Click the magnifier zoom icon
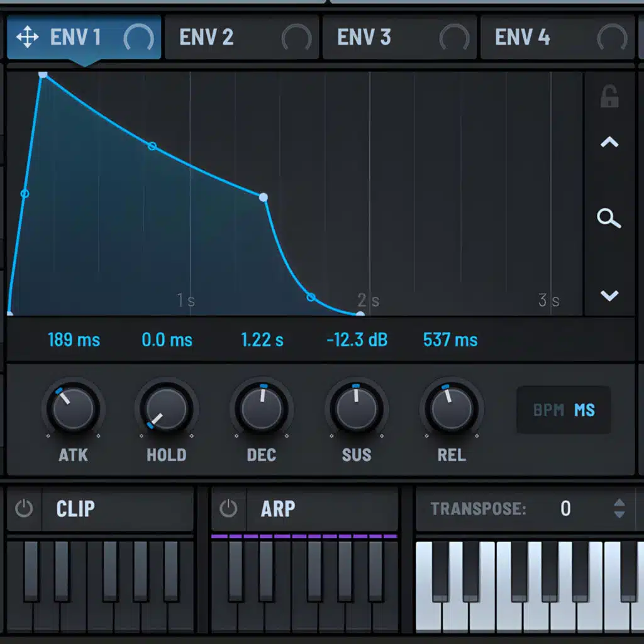The image size is (644, 644). click(x=609, y=219)
